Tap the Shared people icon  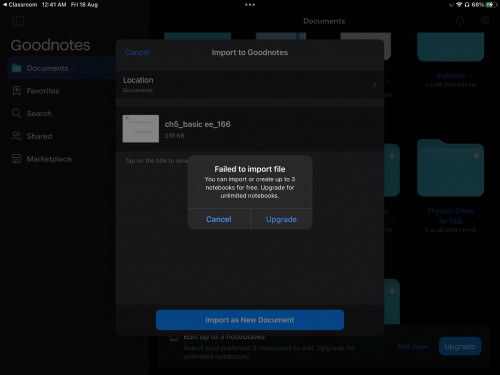tap(16, 136)
